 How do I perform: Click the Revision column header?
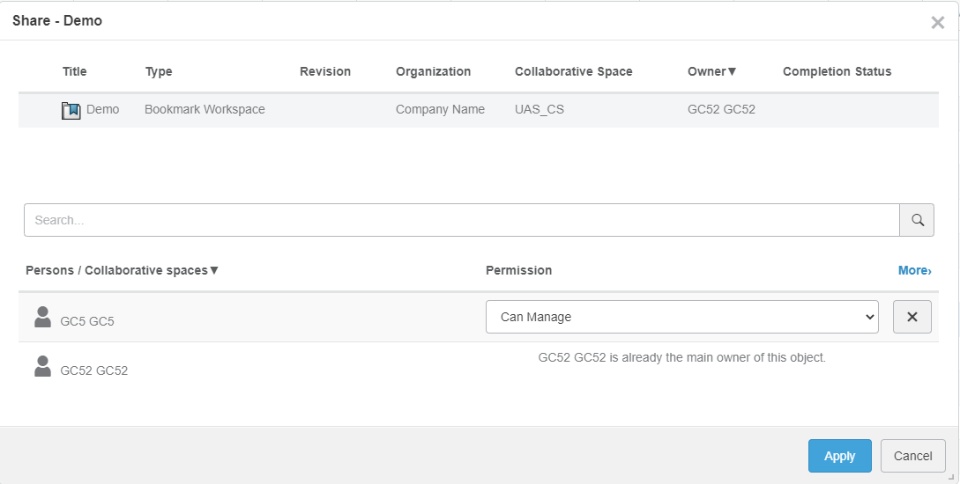click(x=325, y=72)
